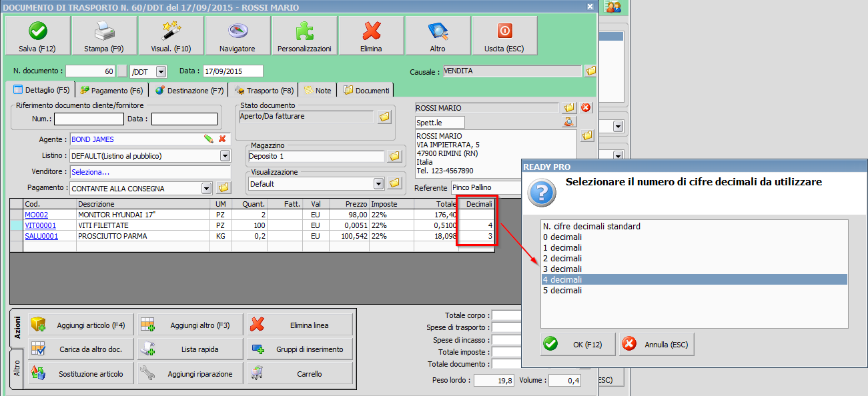Select the Altro vertical tab

(x=17, y=369)
